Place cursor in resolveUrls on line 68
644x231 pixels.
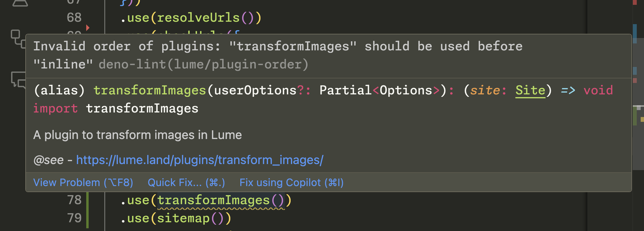tap(198, 18)
